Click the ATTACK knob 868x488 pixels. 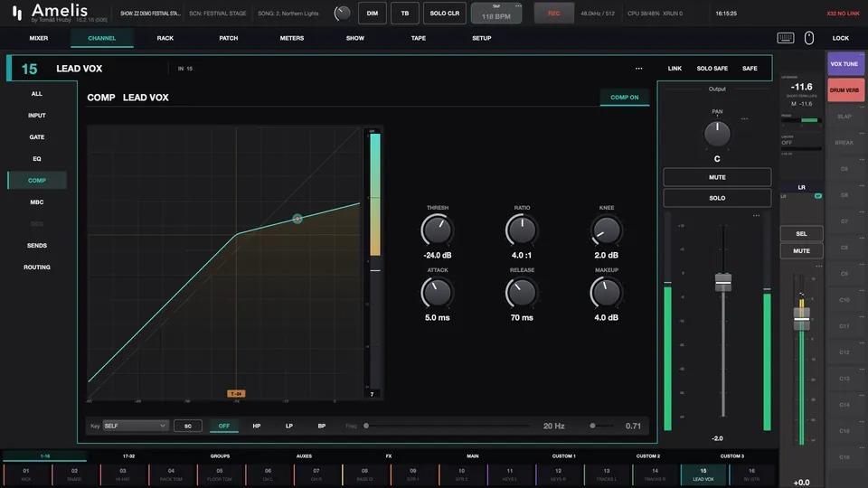(437, 293)
